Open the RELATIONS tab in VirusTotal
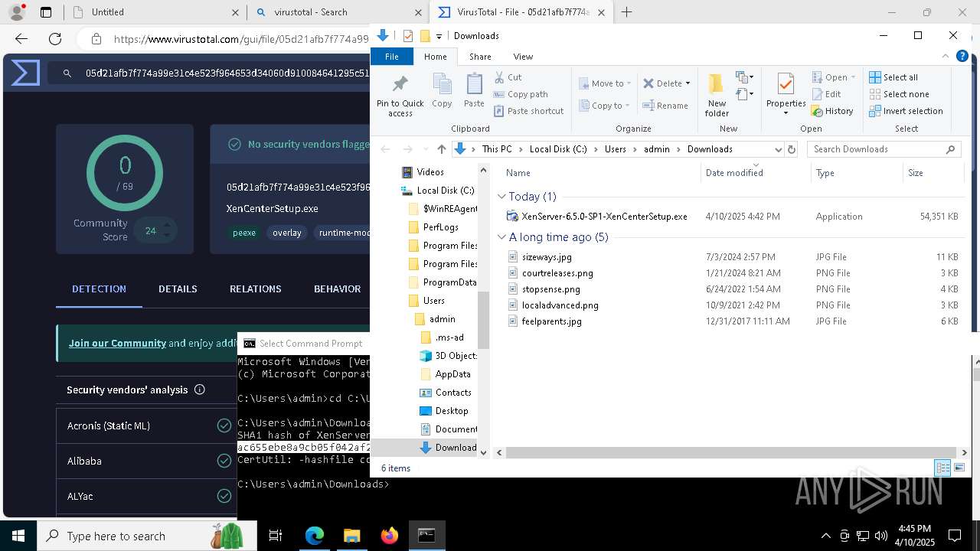The height and width of the screenshot is (551, 980). coord(255,289)
